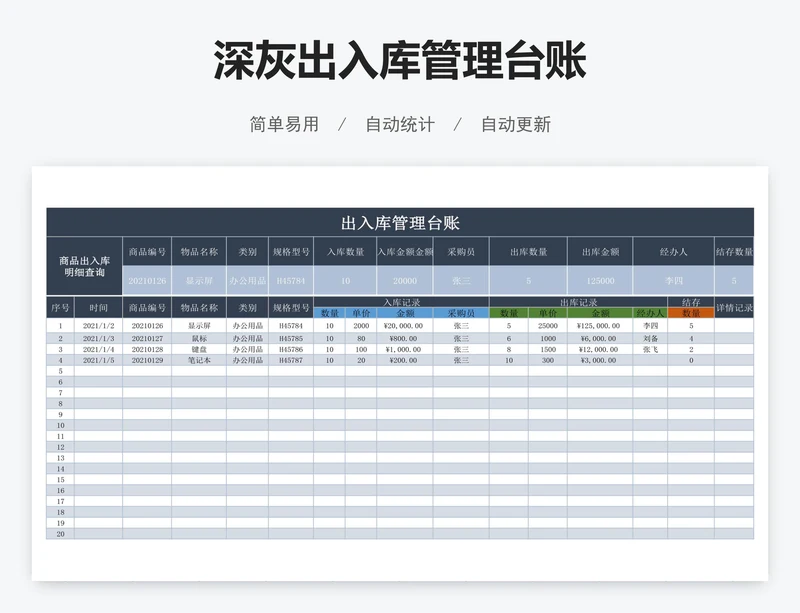Click product code 20210127

tap(147, 338)
